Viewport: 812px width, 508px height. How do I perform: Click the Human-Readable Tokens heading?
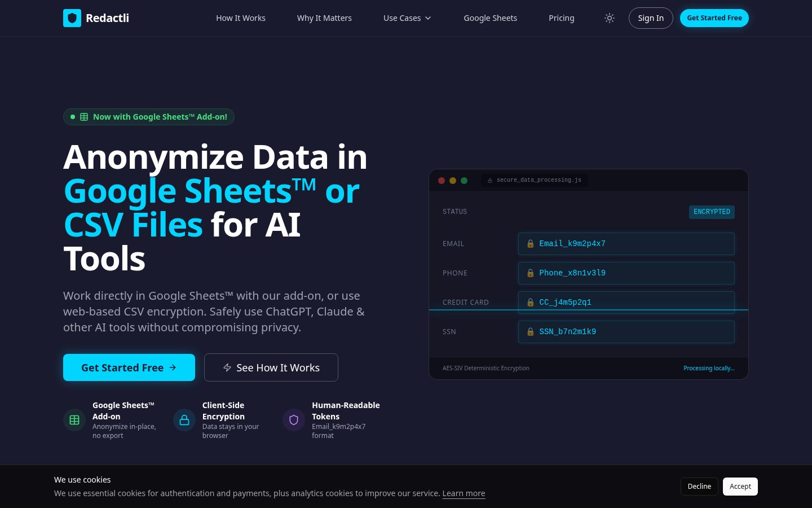point(346,411)
